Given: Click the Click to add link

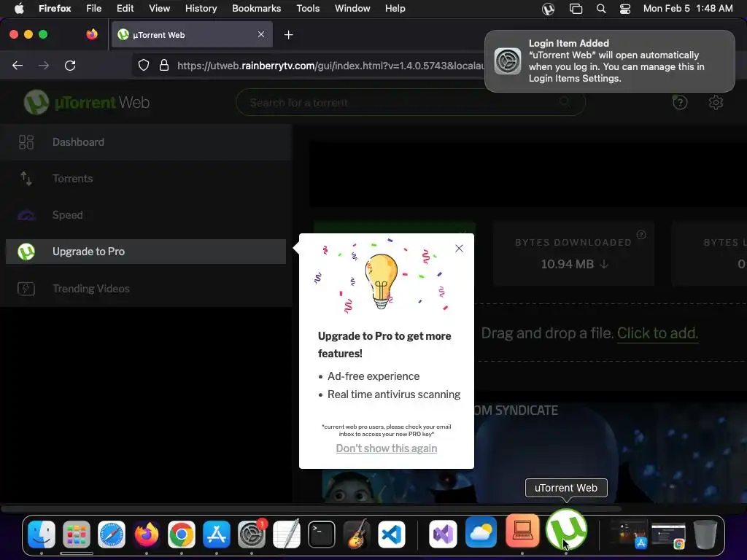Looking at the screenshot, I should pyautogui.click(x=657, y=332).
